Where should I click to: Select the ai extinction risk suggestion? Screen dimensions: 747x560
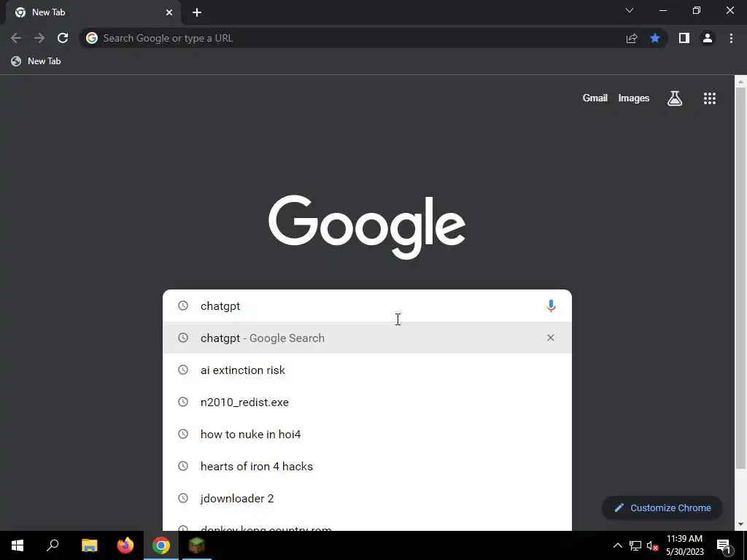point(367,370)
